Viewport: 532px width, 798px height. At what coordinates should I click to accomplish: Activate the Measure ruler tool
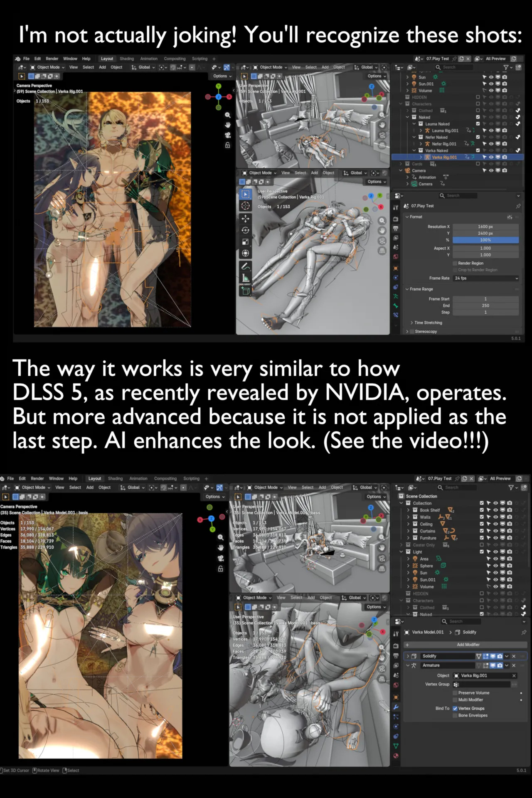pos(246,278)
